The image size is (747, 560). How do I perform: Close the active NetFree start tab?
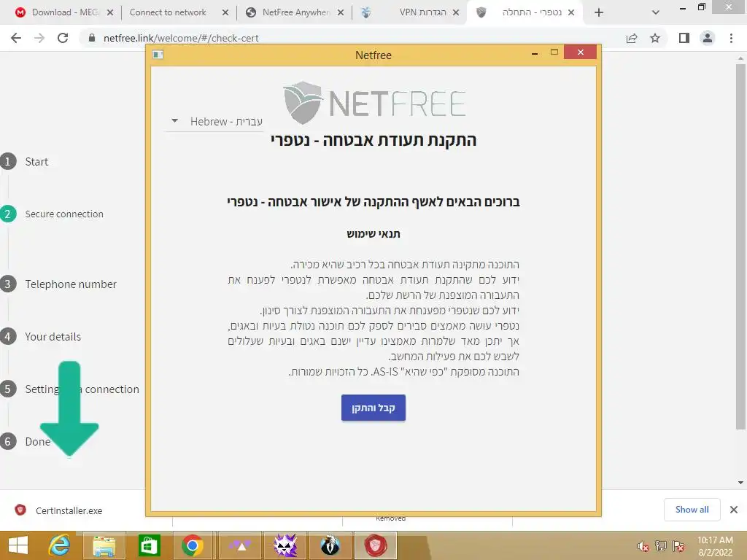click(x=571, y=13)
